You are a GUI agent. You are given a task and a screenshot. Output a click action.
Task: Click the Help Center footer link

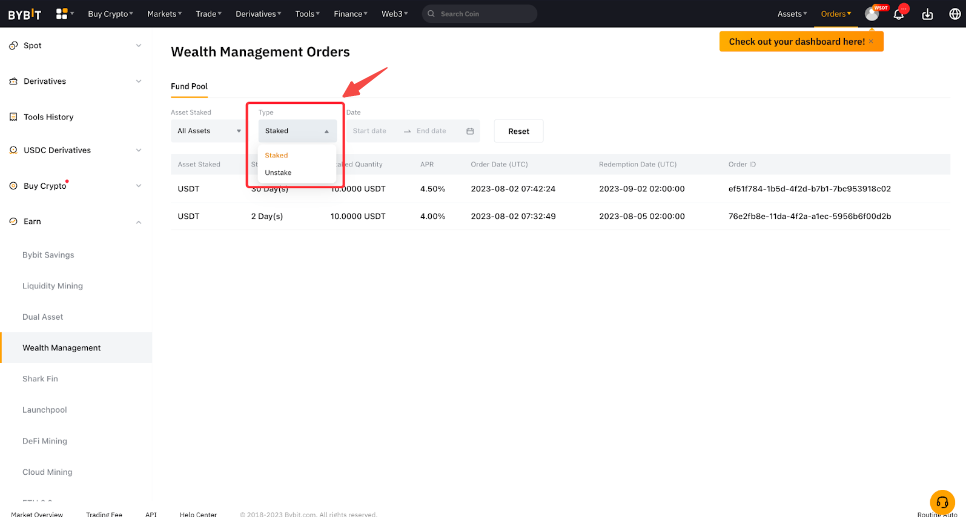[x=198, y=514]
